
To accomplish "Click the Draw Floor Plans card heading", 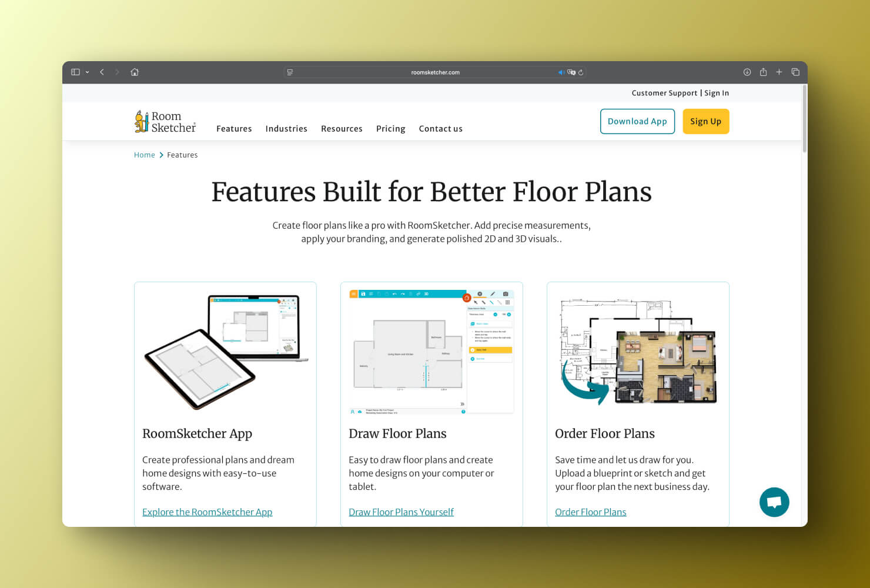I will pyautogui.click(x=397, y=434).
